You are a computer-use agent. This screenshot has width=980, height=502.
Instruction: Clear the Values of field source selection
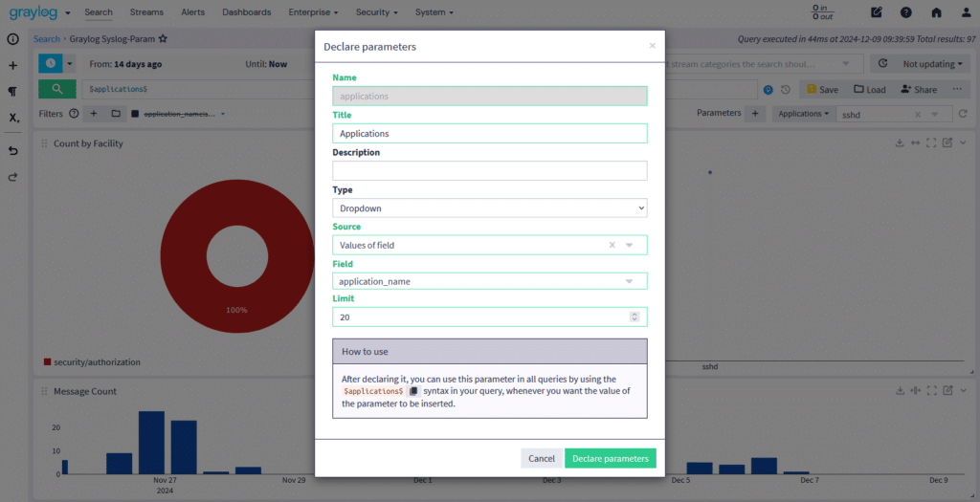[612, 246]
